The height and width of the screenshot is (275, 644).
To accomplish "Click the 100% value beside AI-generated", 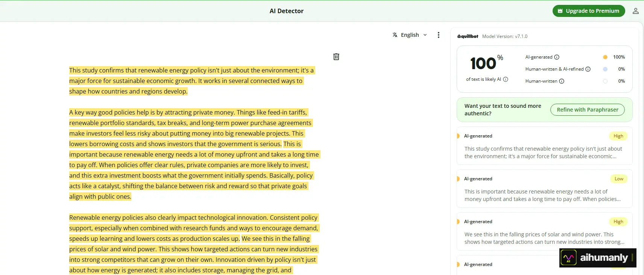I will tap(619, 57).
